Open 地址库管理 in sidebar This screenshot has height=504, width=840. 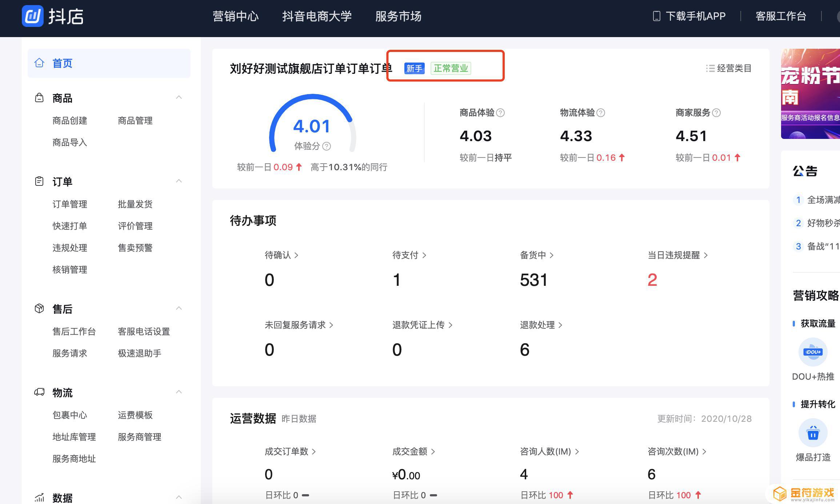pyautogui.click(x=74, y=437)
